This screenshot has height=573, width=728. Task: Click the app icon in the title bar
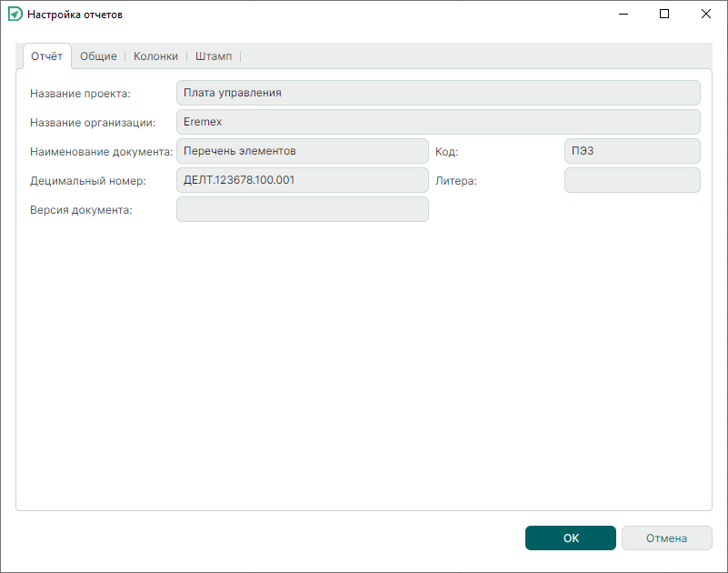pos(15,15)
